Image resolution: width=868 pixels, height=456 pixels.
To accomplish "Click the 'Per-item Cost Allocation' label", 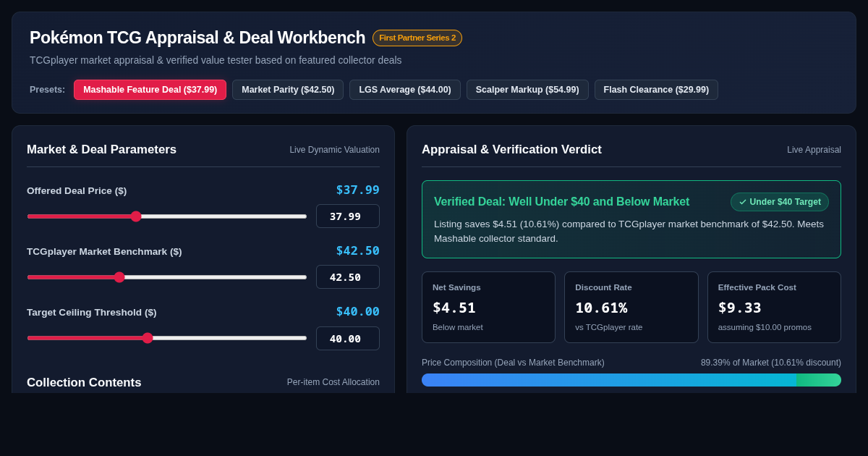I will (x=333, y=382).
